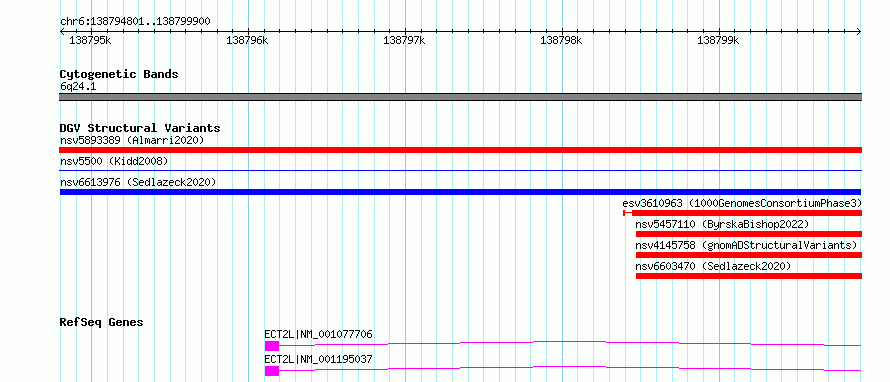Click the chr6:138794801..138799900 coordinate label
Image resolution: width=890 pixels, height=382 pixels.
[135, 22]
